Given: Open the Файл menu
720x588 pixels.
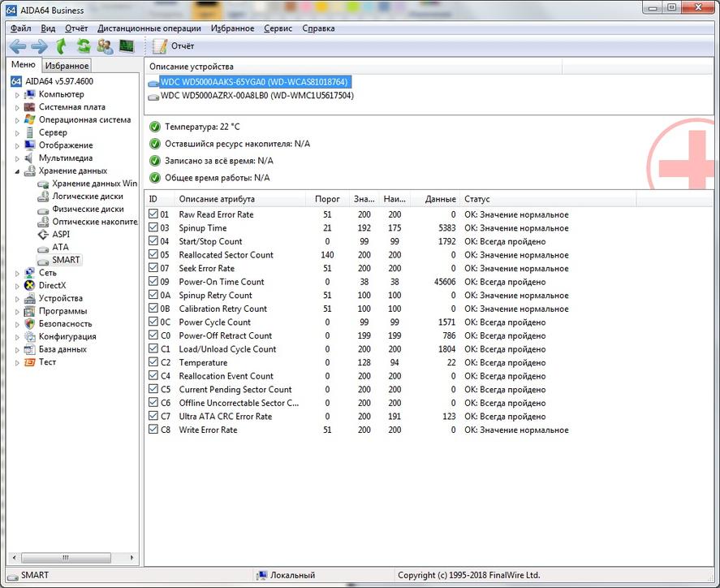Looking at the screenshot, I should pyautogui.click(x=20, y=28).
